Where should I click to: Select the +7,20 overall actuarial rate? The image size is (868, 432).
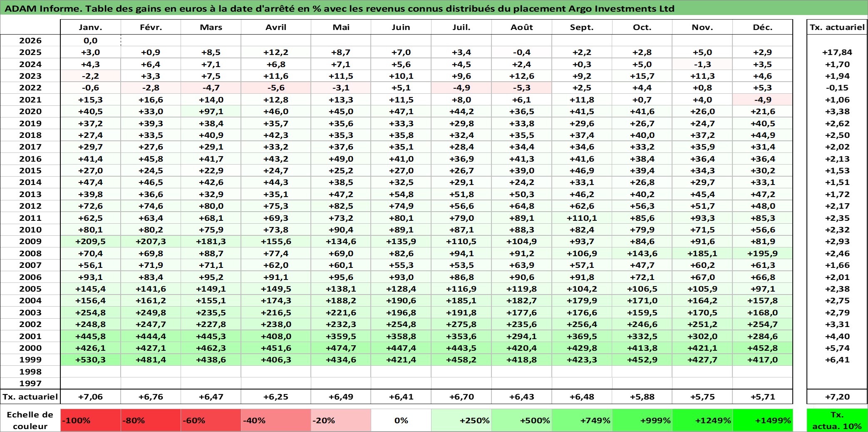click(837, 397)
